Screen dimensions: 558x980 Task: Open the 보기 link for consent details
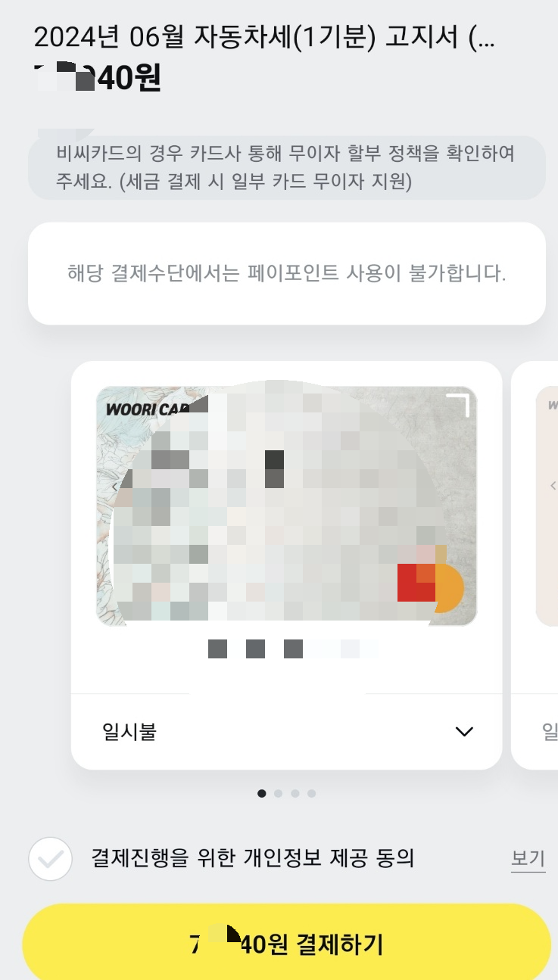(528, 859)
